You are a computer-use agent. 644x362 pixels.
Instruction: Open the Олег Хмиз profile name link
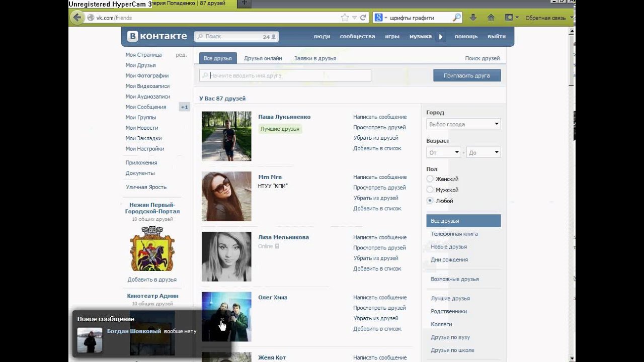pos(273,297)
